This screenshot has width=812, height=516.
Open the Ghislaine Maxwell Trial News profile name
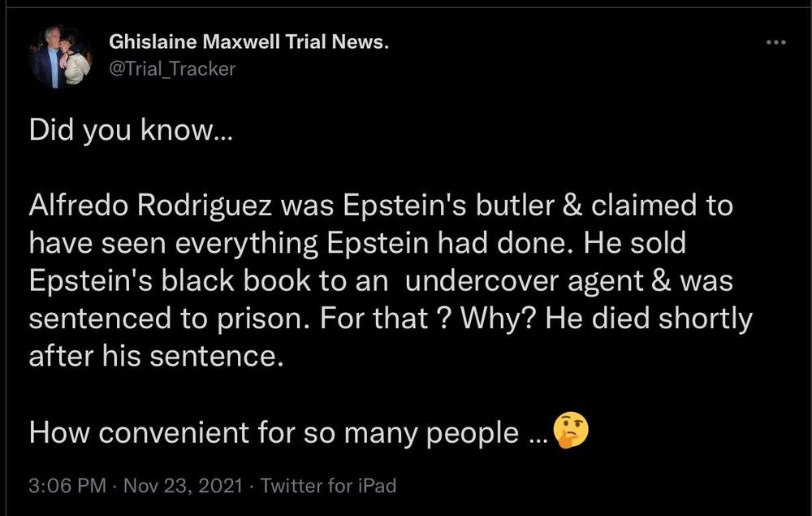(248, 42)
